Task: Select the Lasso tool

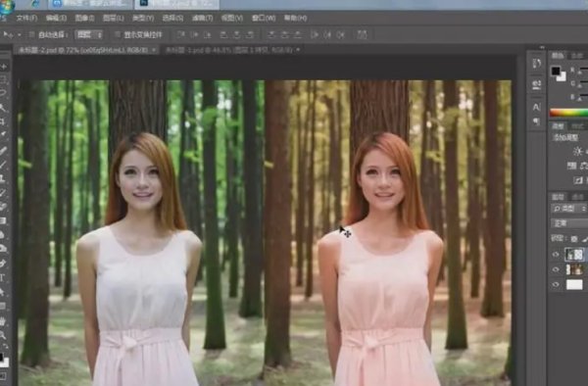Action: [x=4, y=93]
